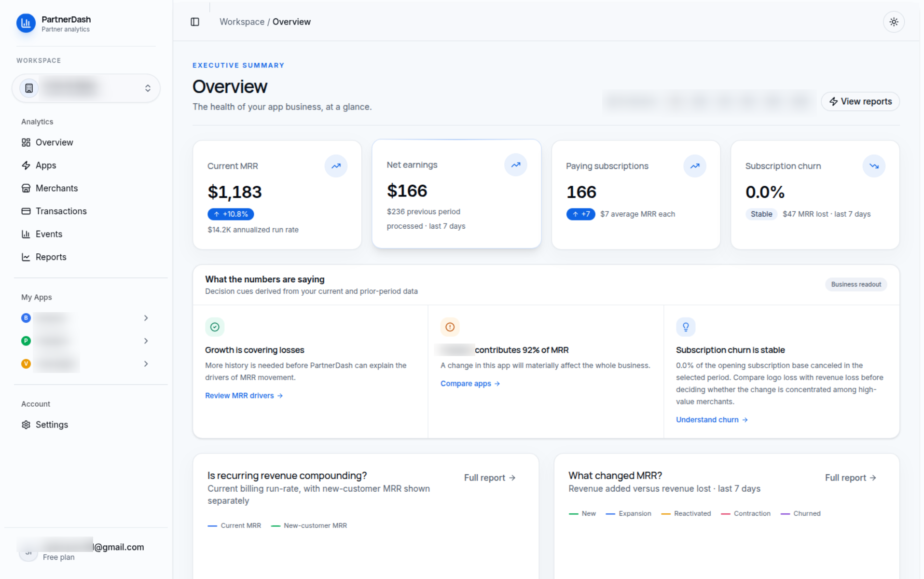
Task: Open Overview in the sidebar
Action: [86, 142]
